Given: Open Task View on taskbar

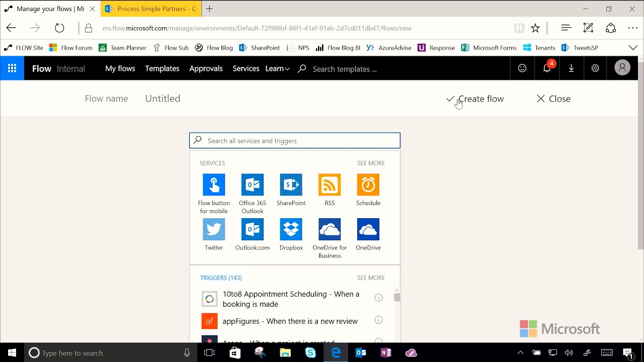Looking at the screenshot, I should point(209,353).
